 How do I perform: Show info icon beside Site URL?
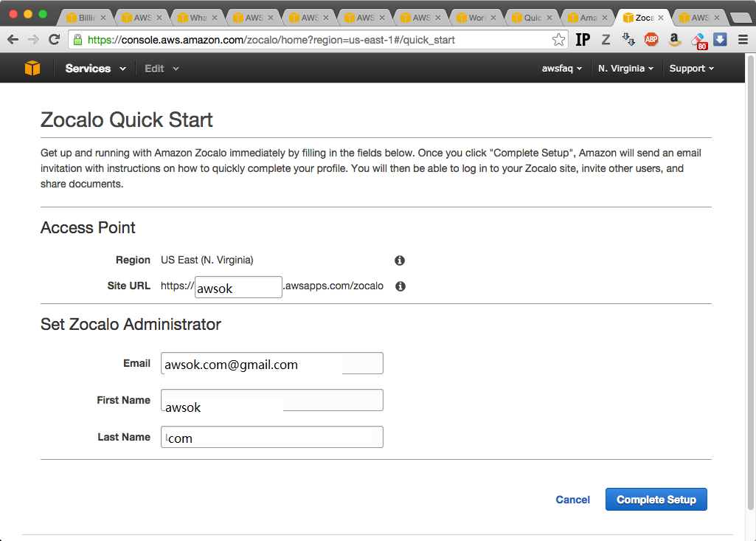400,286
